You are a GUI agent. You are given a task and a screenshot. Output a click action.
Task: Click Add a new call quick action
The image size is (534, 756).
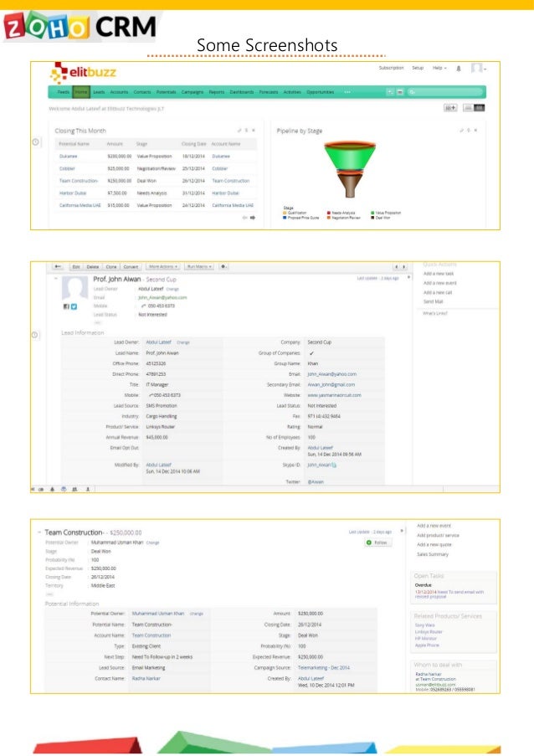[438, 293]
